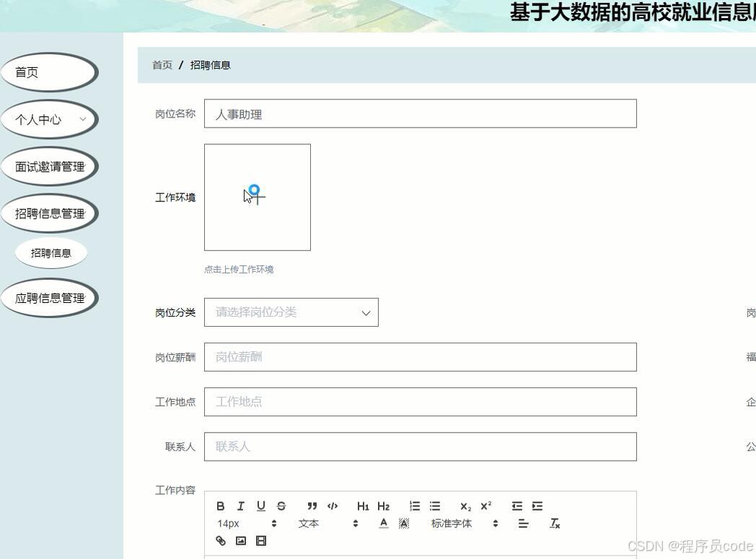Viewport: 756px width, 559px height.
Task: Apply italic formatting in the work content editor
Action: coord(241,506)
